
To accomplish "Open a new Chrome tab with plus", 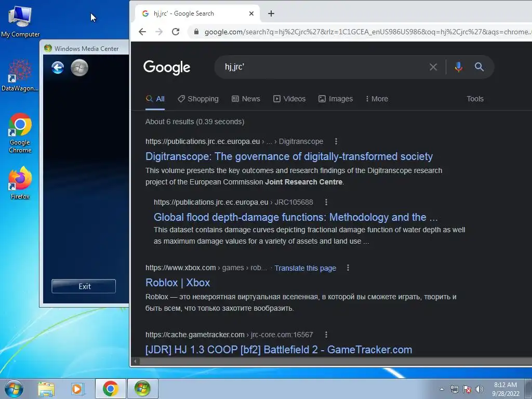I will (x=271, y=14).
